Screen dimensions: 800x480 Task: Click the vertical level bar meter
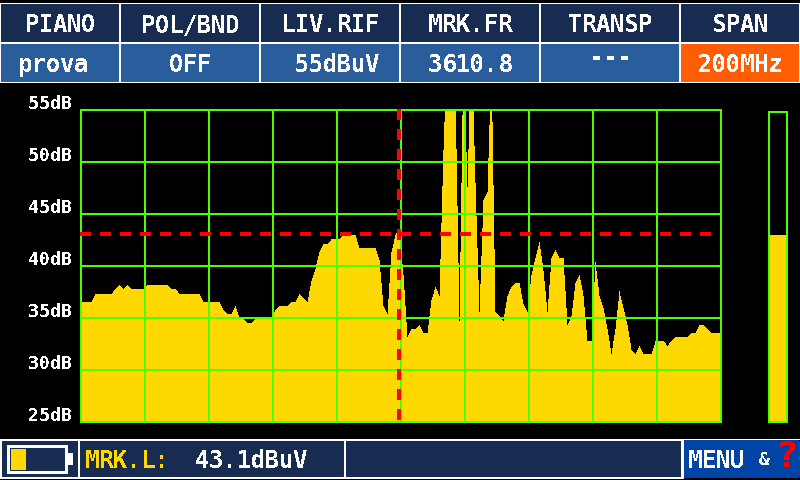click(778, 267)
